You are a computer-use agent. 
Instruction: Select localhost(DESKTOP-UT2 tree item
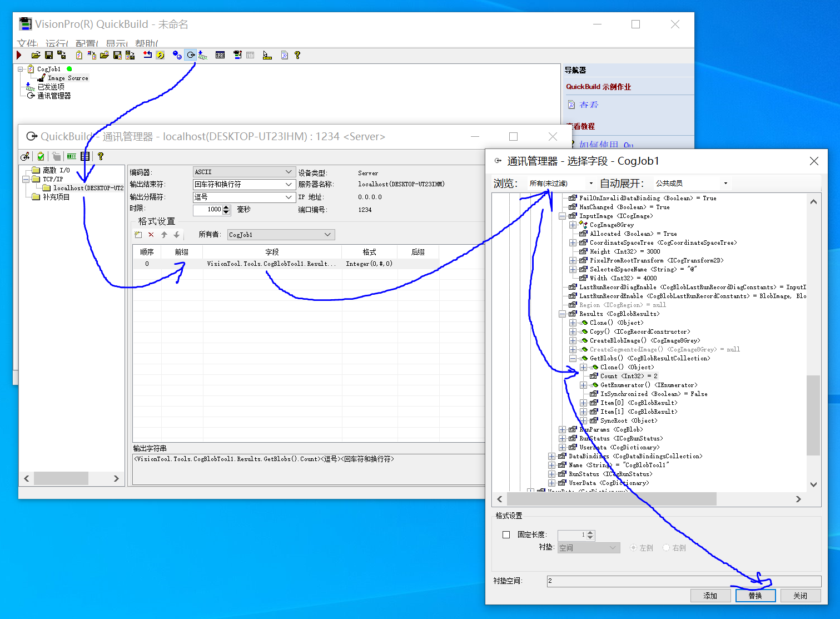pyautogui.click(x=88, y=188)
